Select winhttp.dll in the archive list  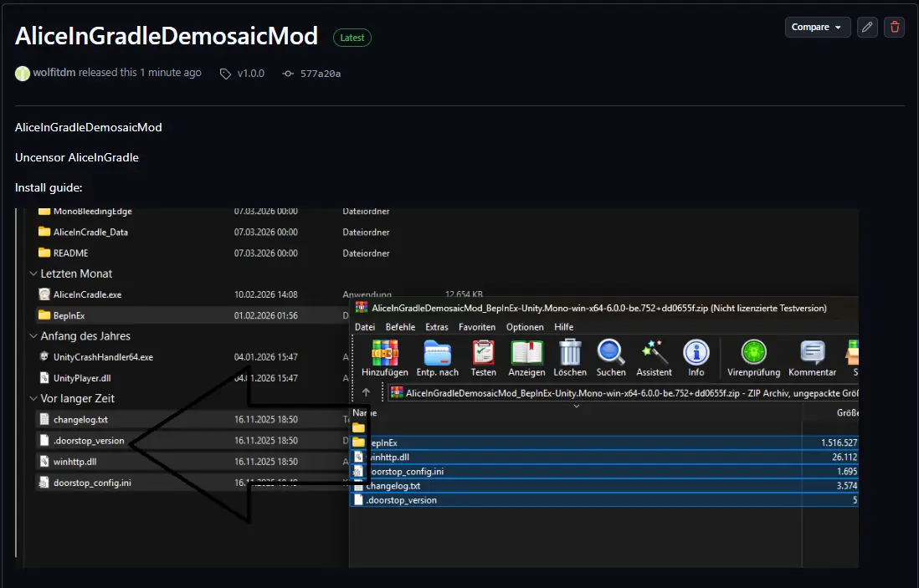(603, 457)
